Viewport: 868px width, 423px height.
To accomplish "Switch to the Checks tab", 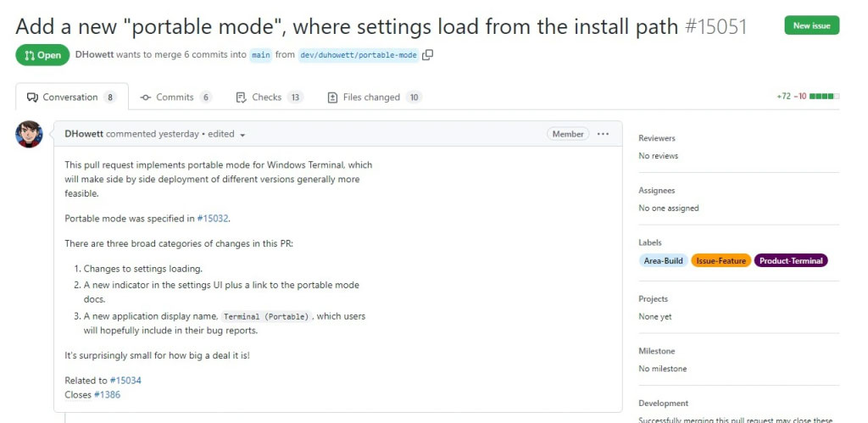I will point(270,97).
